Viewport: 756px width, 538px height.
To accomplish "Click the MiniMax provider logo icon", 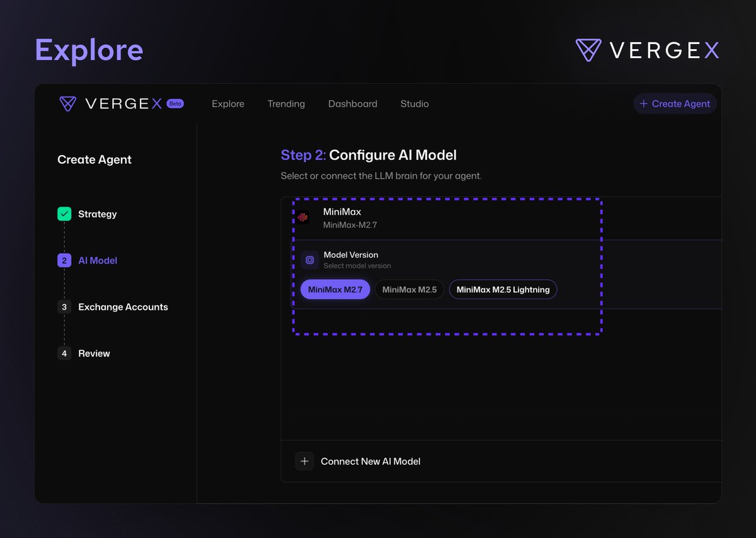I will point(303,217).
